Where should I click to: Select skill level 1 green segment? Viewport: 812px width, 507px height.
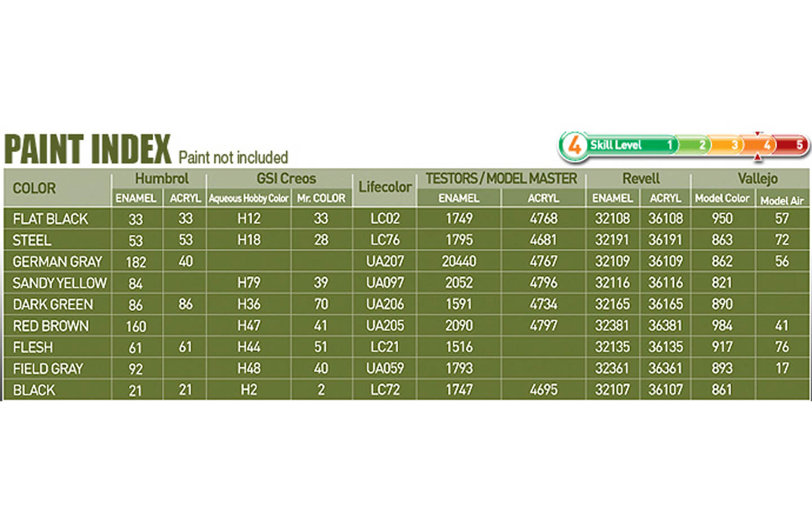(669, 145)
